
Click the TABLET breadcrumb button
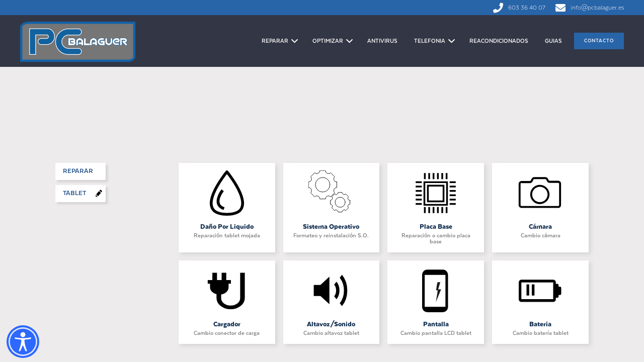[80, 194]
